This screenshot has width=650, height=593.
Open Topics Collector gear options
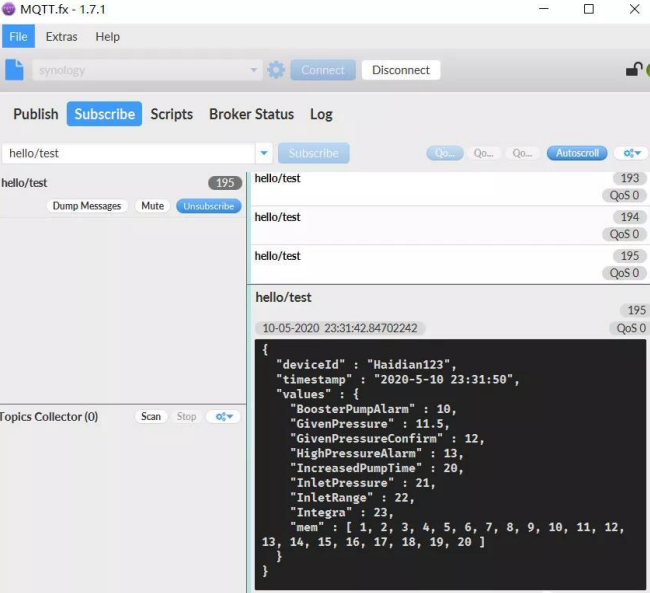click(222, 416)
